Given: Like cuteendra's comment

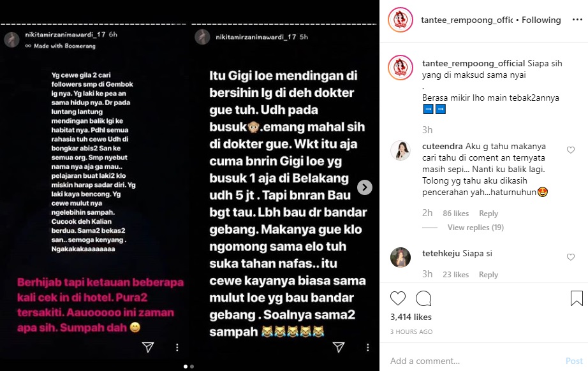Looking at the screenshot, I should [x=570, y=150].
